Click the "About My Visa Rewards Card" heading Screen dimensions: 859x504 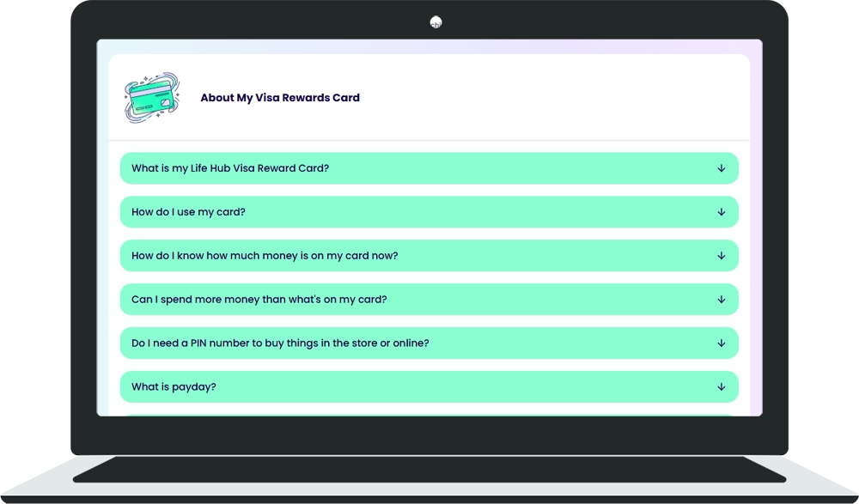click(280, 98)
